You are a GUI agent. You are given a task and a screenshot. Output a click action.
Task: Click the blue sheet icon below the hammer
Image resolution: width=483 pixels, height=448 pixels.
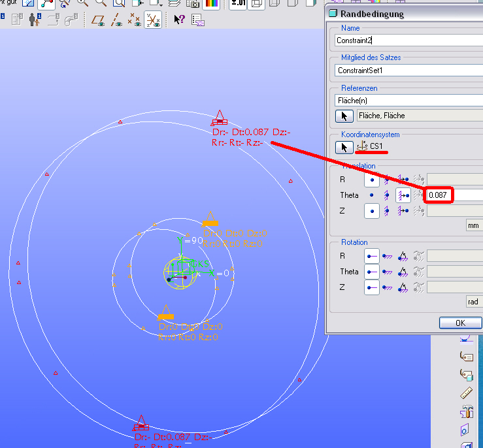(x=465, y=430)
